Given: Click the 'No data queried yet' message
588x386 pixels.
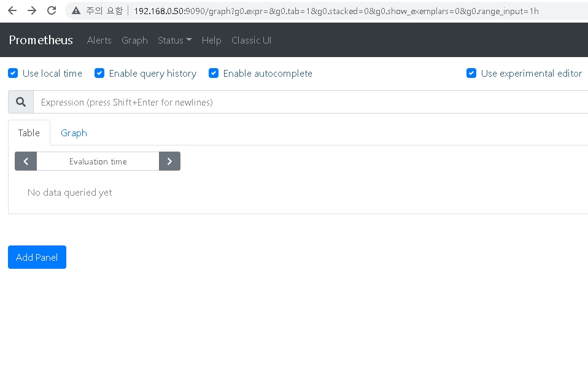Looking at the screenshot, I should (x=70, y=192).
